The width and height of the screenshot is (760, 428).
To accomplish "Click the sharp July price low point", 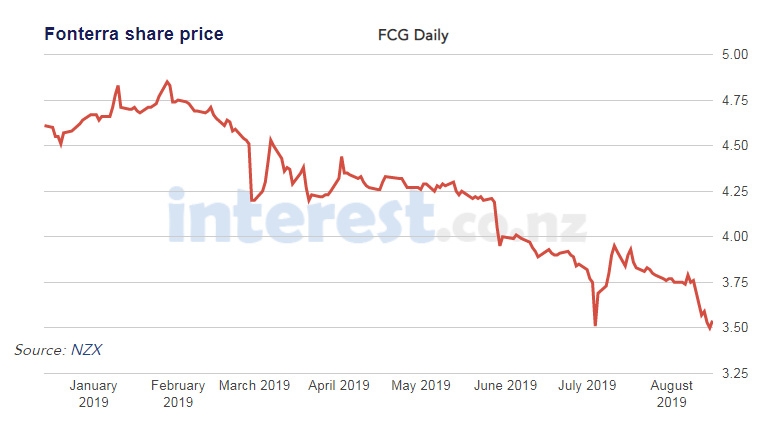I will point(595,324).
